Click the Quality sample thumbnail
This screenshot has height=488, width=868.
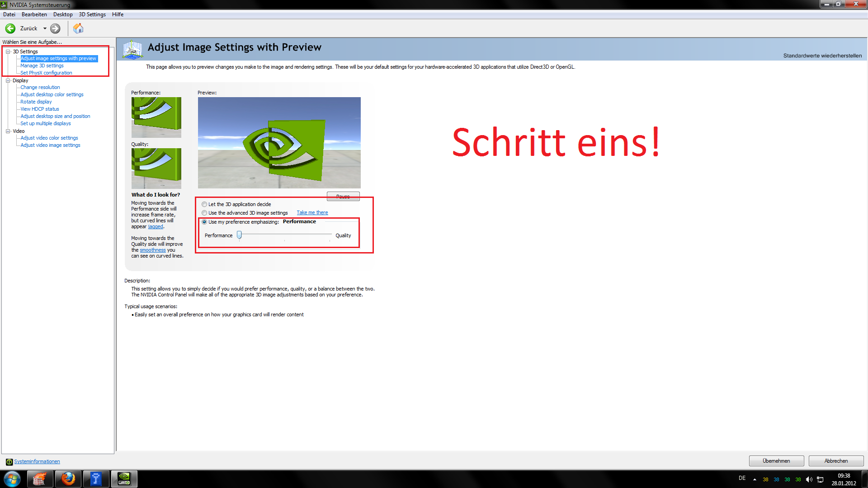click(156, 169)
